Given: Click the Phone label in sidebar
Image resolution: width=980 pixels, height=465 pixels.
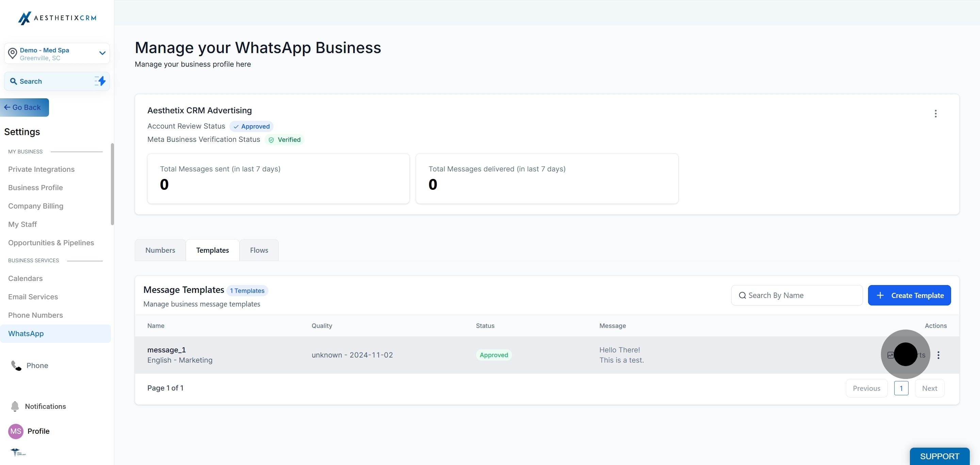Looking at the screenshot, I should pyautogui.click(x=37, y=365).
